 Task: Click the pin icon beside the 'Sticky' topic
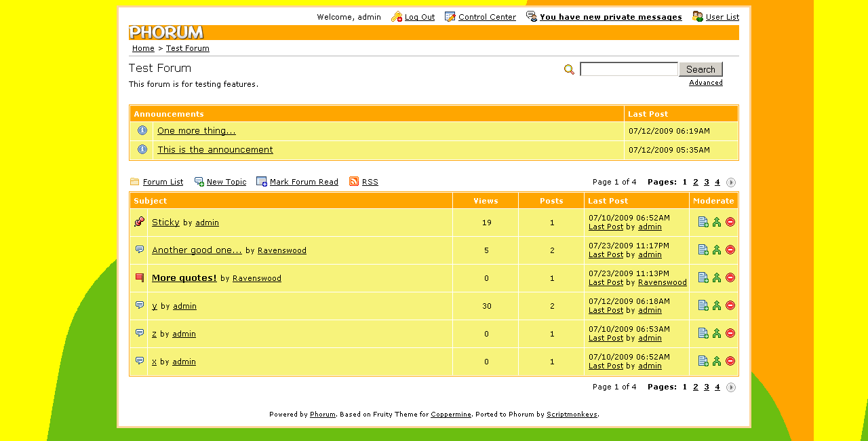pos(139,221)
